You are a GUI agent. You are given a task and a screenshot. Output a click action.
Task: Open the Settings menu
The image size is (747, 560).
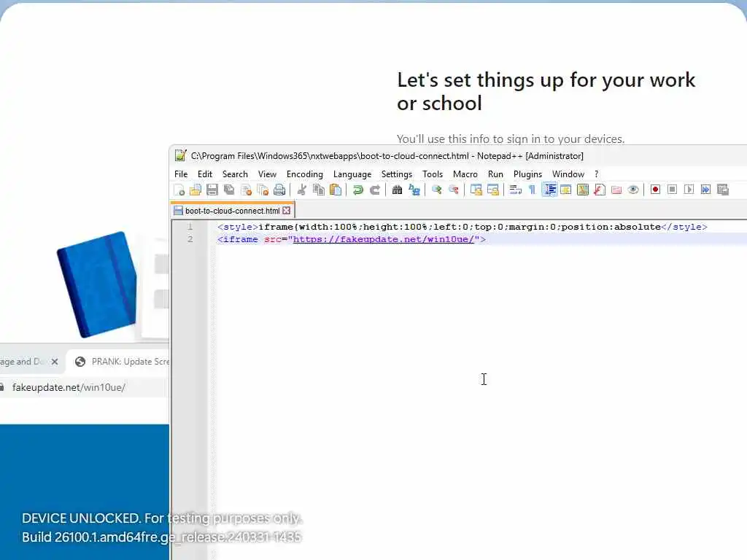coord(397,174)
